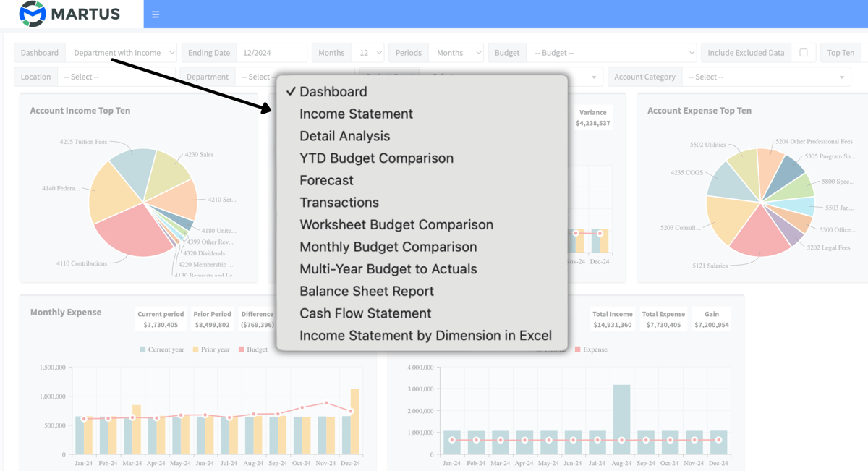Select Detail Analysis menu entry
The image size is (868, 471).
(x=422, y=136)
